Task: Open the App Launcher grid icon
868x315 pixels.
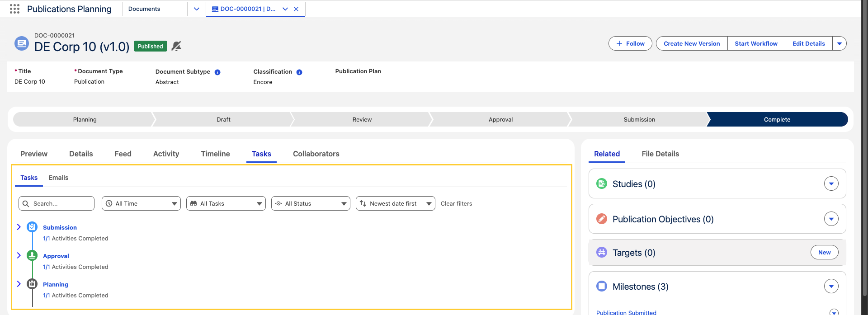Action: coord(14,9)
